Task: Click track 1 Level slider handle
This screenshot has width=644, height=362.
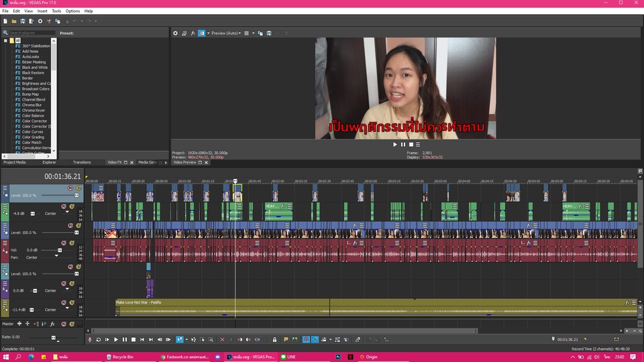Action: (76, 195)
